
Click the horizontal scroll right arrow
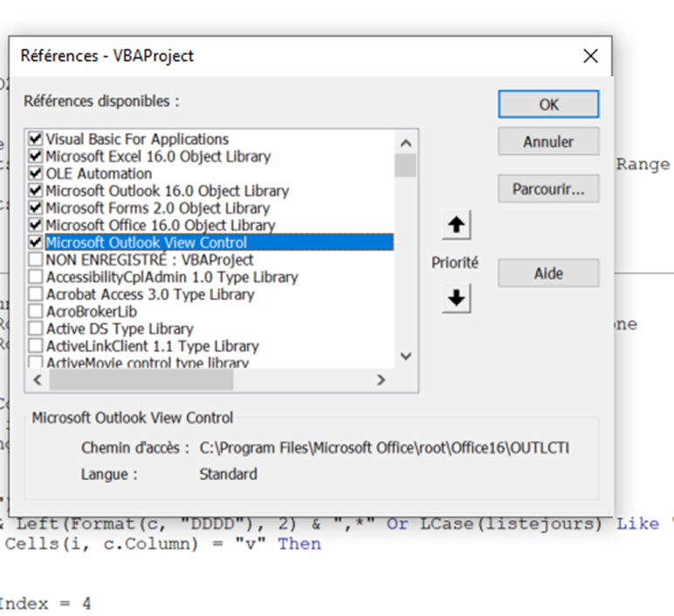point(381,380)
